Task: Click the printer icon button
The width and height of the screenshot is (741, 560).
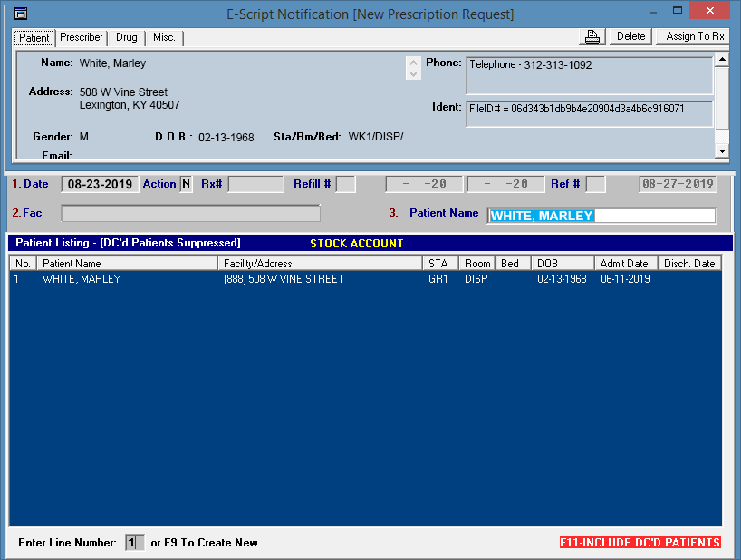Action: coord(592,36)
